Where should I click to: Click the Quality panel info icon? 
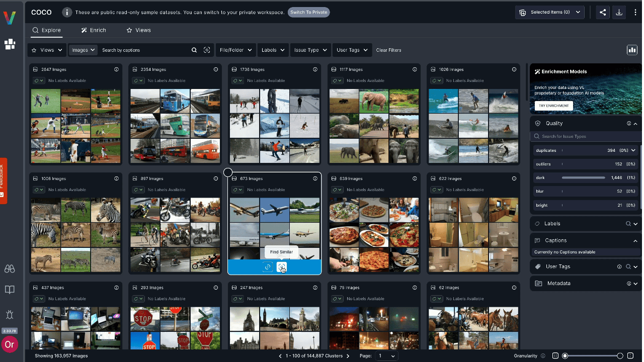[x=629, y=123]
